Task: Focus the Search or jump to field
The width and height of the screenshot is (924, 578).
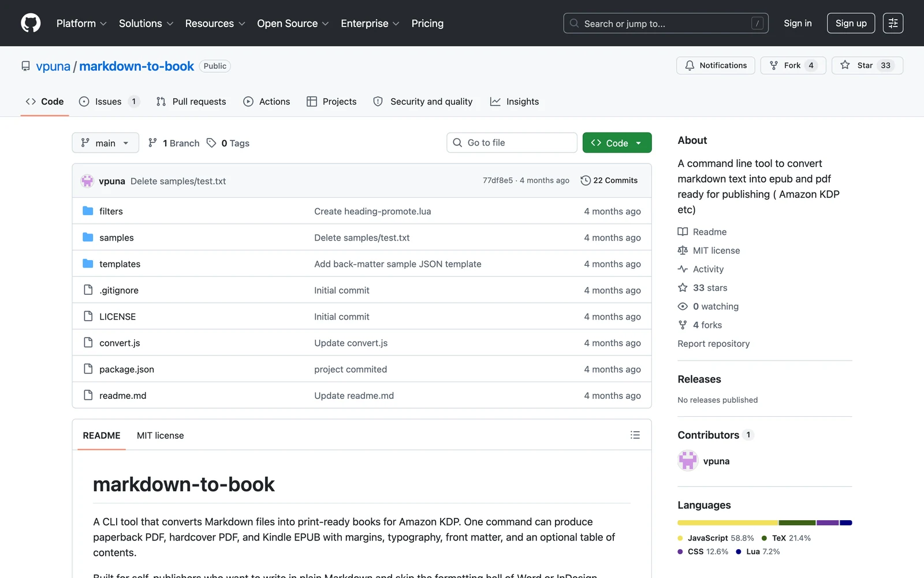Action: [666, 23]
